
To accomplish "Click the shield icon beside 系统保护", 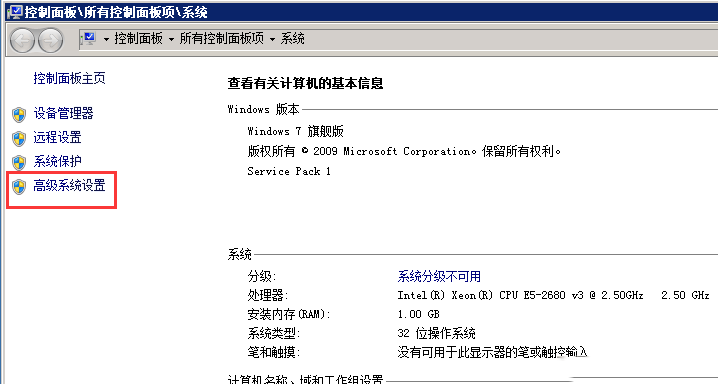I will click(x=19, y=162).
